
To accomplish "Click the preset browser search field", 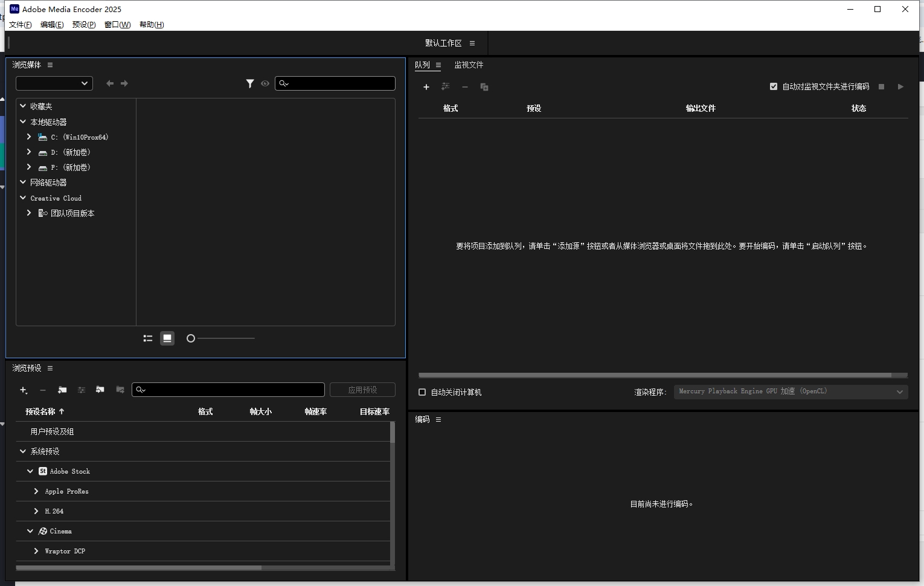I will 228,390.
